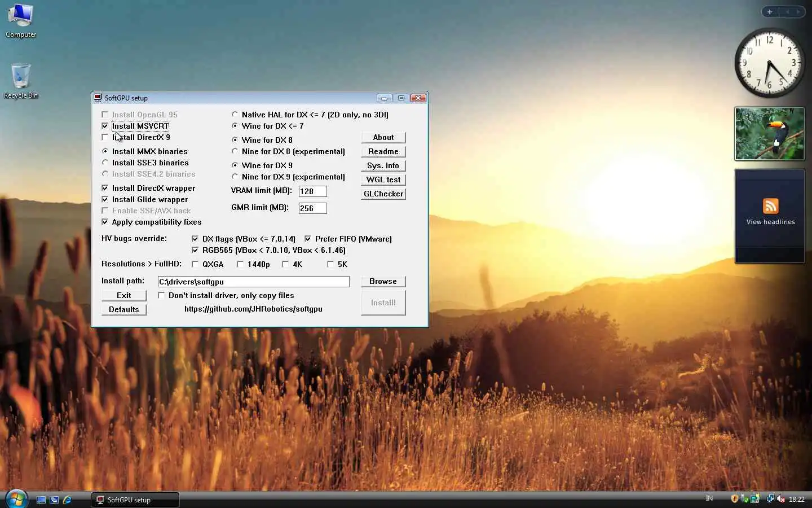The width and height of the screenshot is (812, 508).
Task: Click the GMR limit input field
Action: tap(313, 208)
